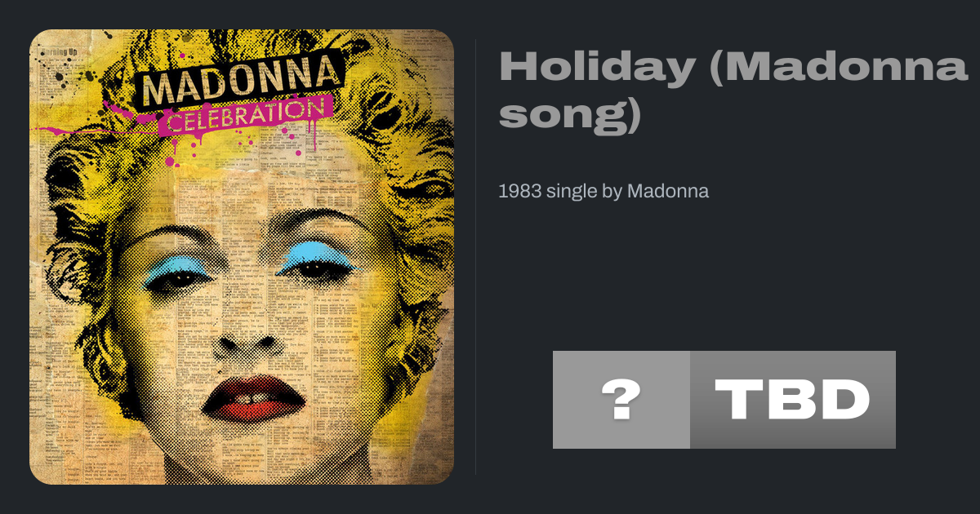The height and width of the screenshot is (514, 980).
Task: Select the 1983 single by Madonna subtitle
Action: [x=604, y=192]
